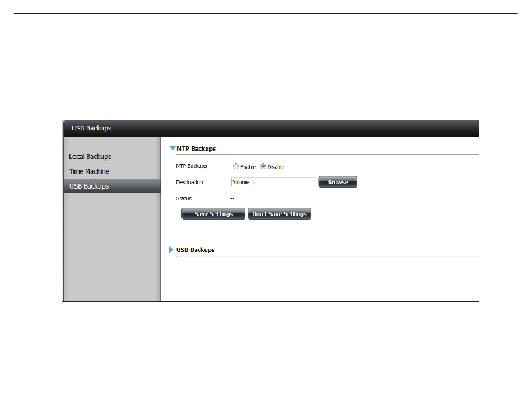
Task: Select the Disable radio button
Action: point(263,166)
